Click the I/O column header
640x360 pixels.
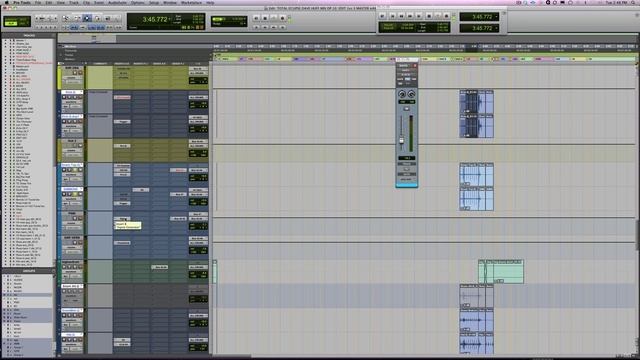[x=198, y=64]
